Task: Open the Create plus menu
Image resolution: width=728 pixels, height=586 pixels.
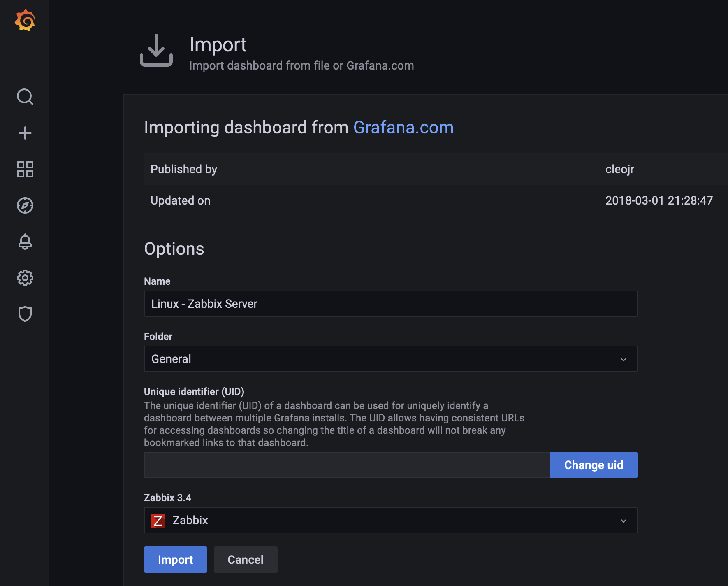Action: pos(25,133)
